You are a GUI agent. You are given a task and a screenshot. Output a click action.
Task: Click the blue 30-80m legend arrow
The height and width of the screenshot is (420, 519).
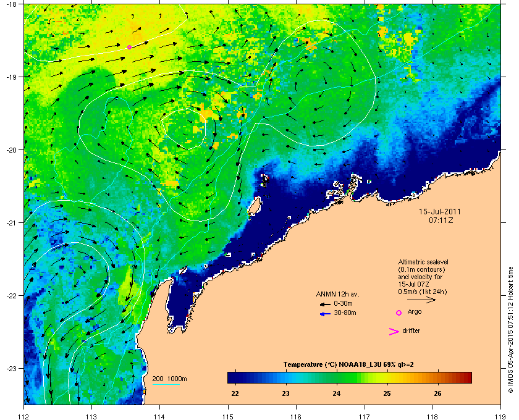(325, 314)
